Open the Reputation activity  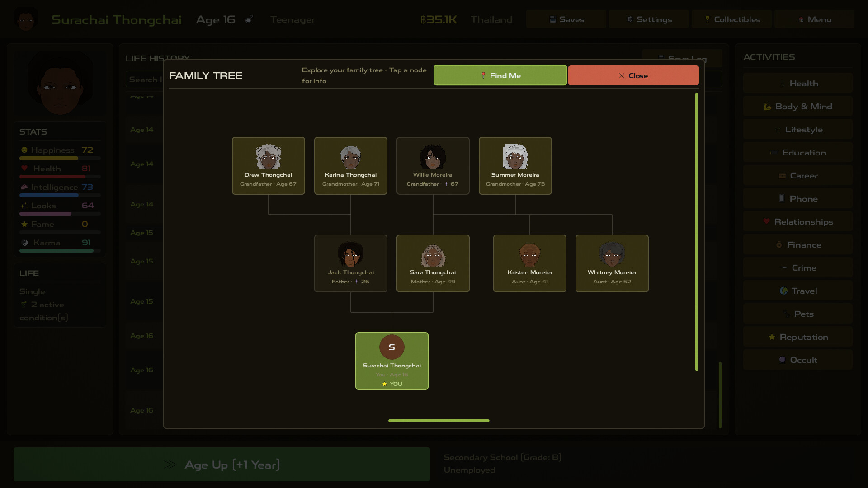point(798,337)
